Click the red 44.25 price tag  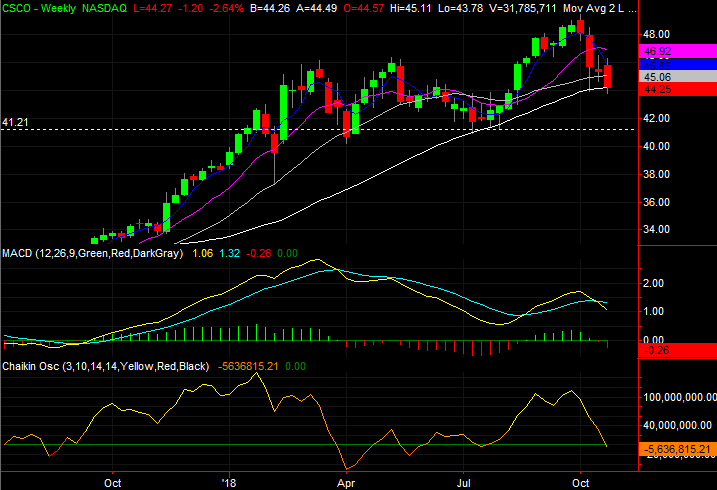677,89
